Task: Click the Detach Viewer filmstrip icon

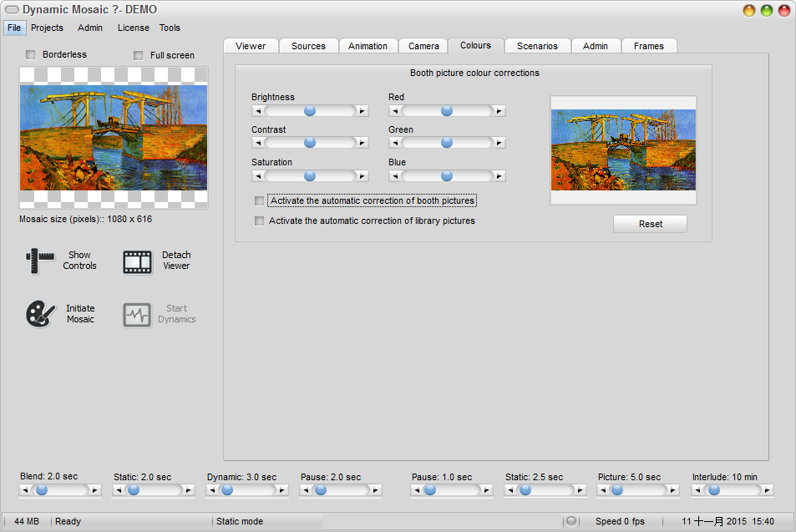Action: pyautogui.click(x=138, y=261)
